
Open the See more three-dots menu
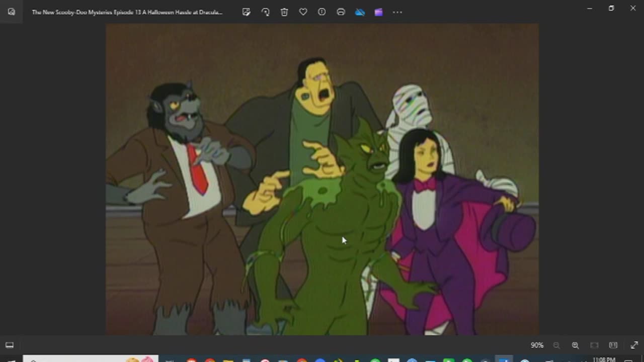[x=397, y=12]
